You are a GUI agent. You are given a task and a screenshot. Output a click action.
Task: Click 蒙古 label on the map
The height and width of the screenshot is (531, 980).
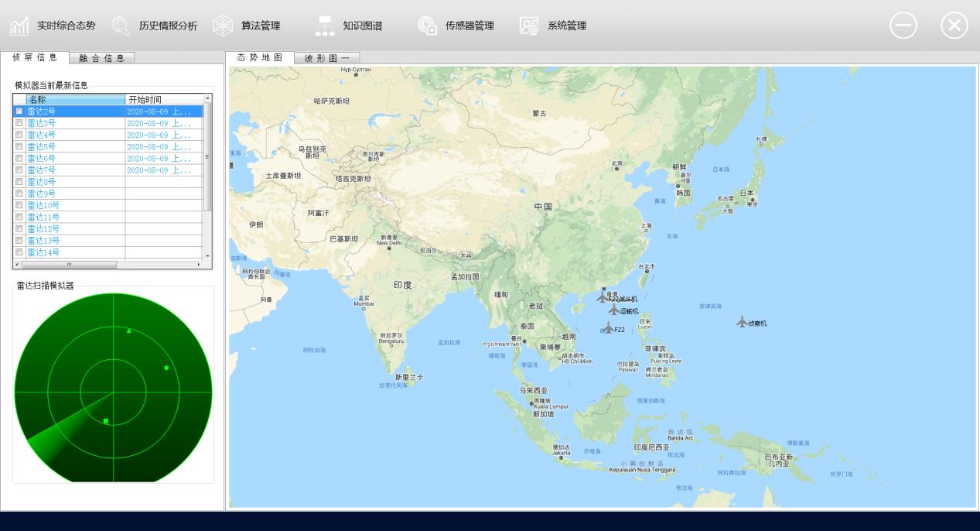[x=539, y=113]
